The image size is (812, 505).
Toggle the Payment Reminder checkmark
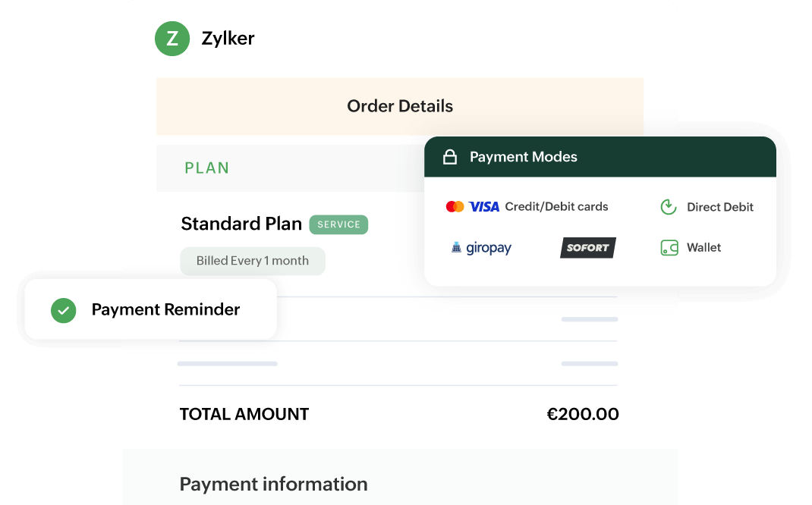click(63, 309)
